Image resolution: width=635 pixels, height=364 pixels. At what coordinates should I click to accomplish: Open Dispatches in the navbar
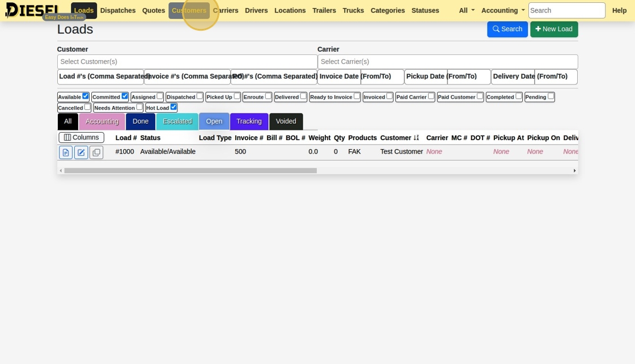point(118,11)
